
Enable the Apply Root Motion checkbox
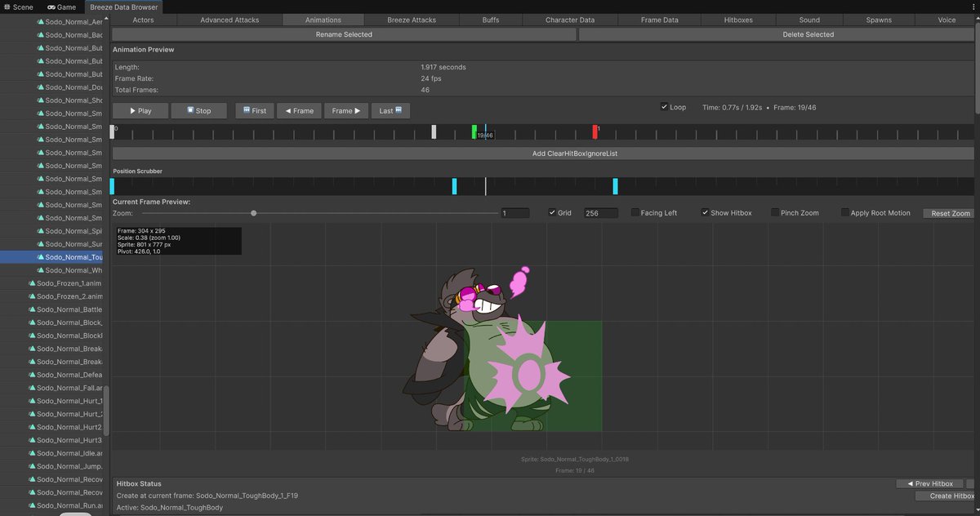[x=845, y=212]
